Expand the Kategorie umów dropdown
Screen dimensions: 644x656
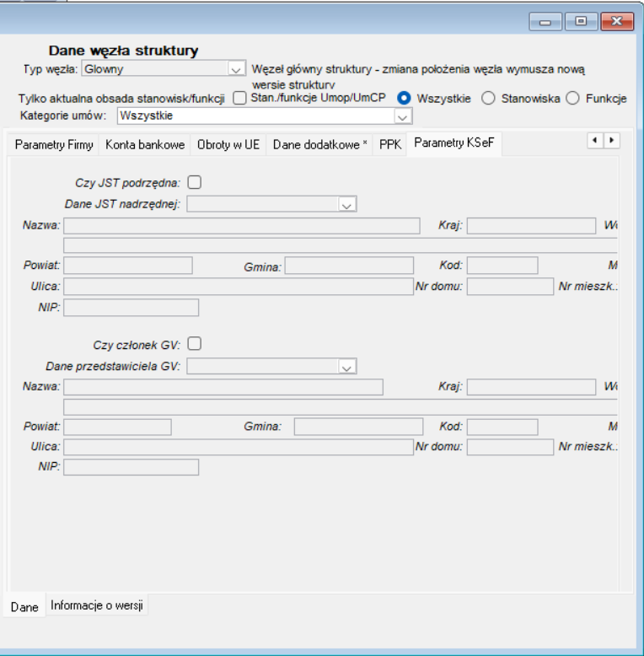[x=403, y=116]
